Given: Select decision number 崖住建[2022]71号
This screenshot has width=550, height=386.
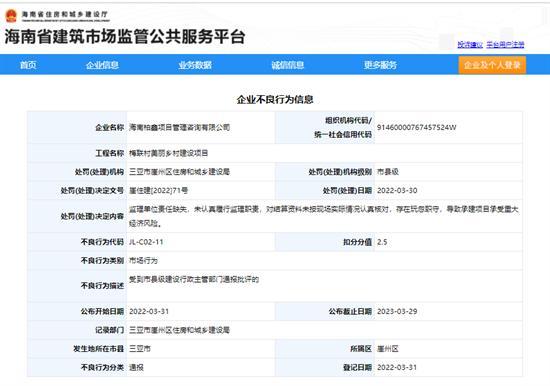Looking at the screenshot, I should pyautogui.click(x=159, y=190).
